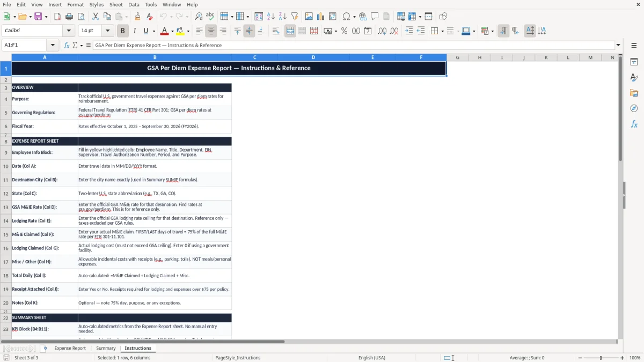Click row header 10
This screenshot has width=644, height=362.
[x=6, y=166]
